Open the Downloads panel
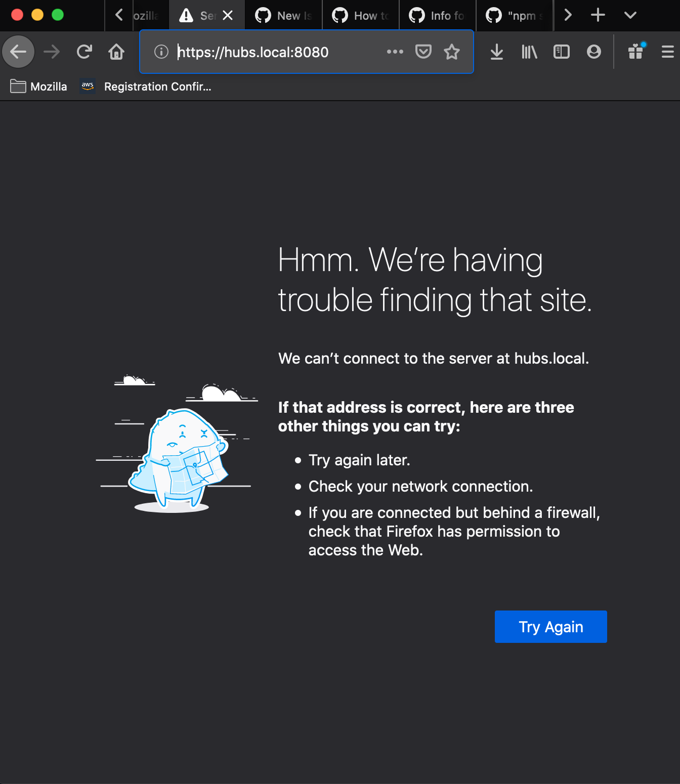The height and width of the screenshot is (784, 680). pyautogui.click(x=497, y=52)
